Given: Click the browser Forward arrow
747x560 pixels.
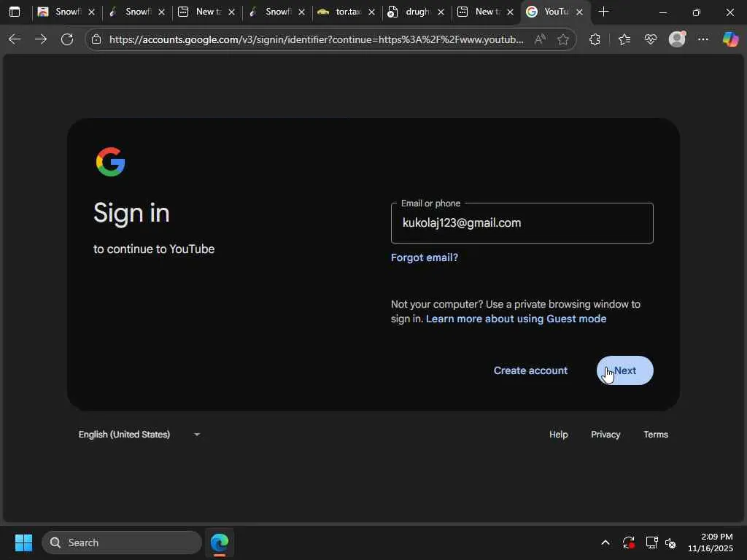Looking at the screenshot, I should click(41, 39).
